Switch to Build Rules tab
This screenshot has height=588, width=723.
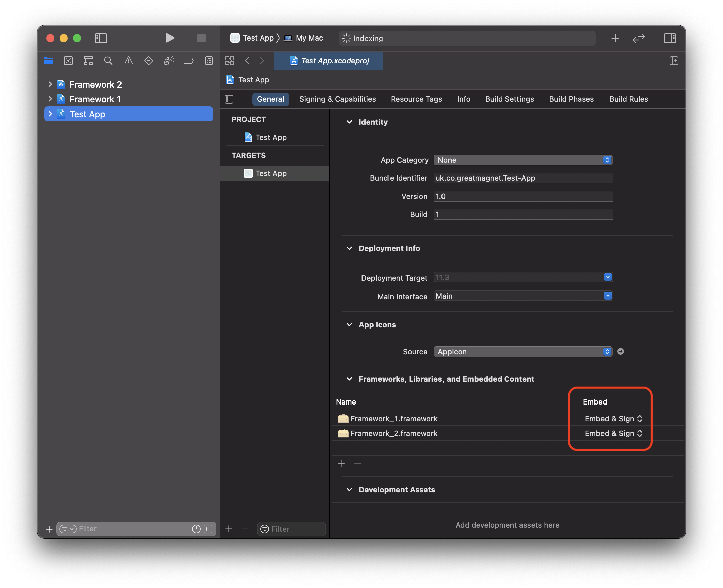629,99
